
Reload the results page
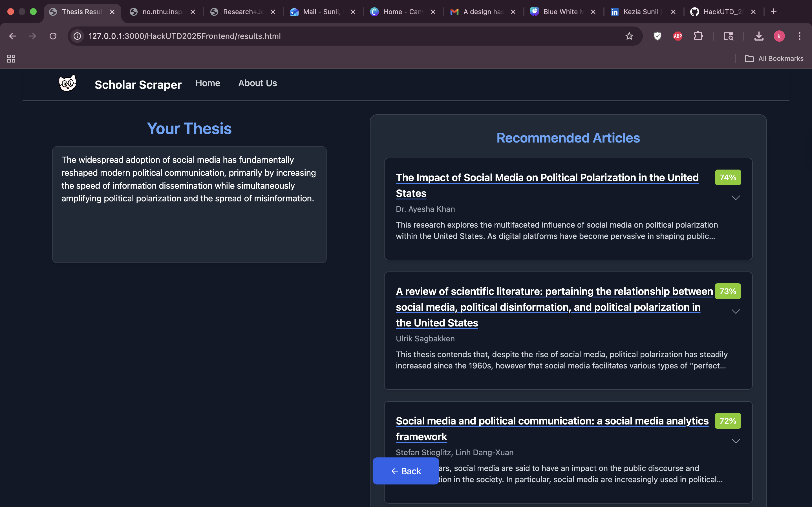coord(53,36)
